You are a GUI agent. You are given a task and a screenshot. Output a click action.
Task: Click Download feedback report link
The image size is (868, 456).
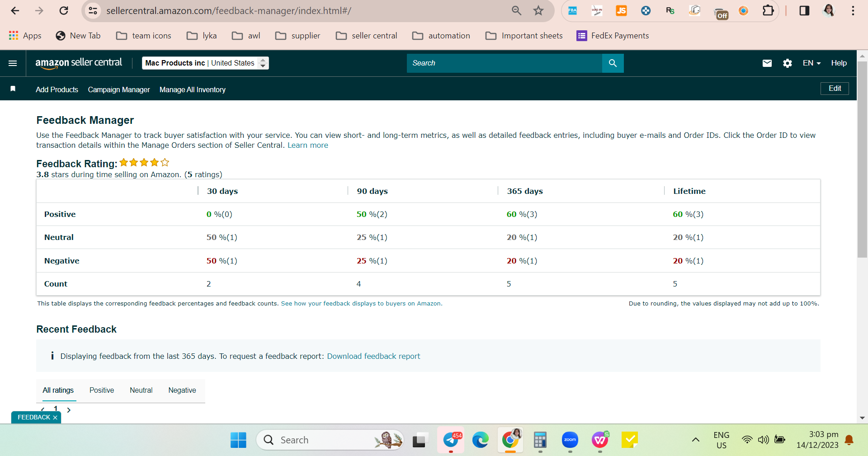click(373, 356)
